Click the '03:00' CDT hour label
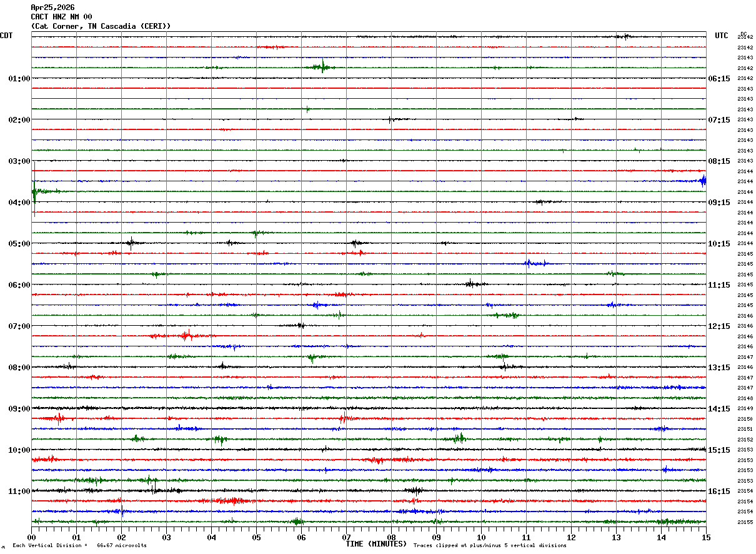This screenshot has width=756, height=554. [19, 161]
